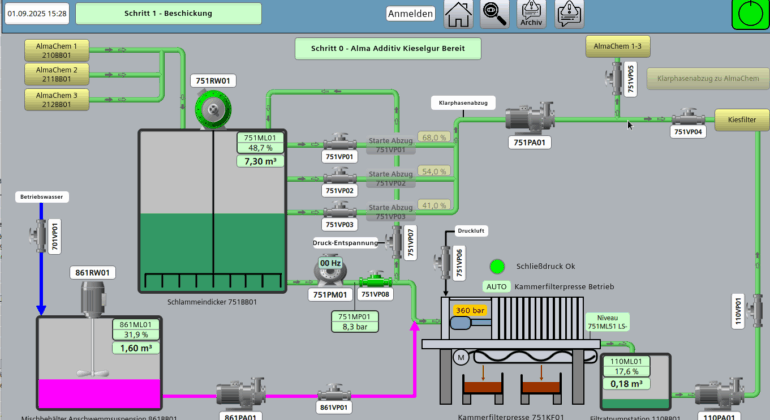Viewport: 770px width, 420px height.
Task: Open valve 751VP01 symbol
Action: [x=339, y=142]
